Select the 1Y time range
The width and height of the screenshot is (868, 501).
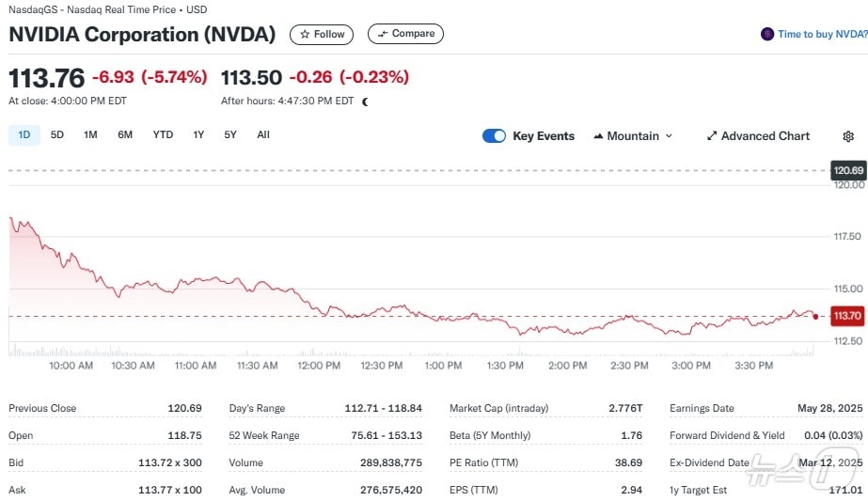(x=198, y=134)
